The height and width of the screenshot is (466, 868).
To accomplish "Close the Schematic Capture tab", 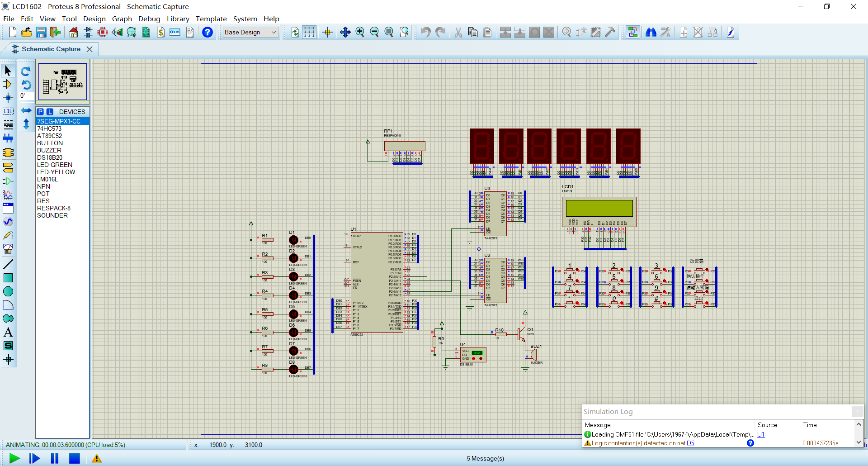I will 90,49.
